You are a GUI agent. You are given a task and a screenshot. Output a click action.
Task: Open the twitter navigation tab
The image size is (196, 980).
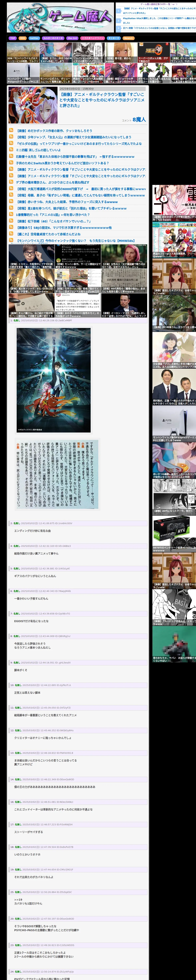pos(34,38)
